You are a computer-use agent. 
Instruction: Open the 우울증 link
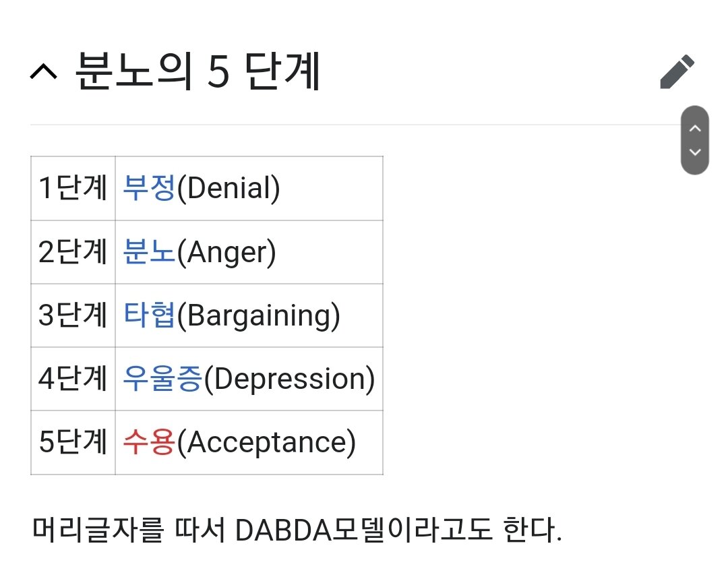(162, 379)
